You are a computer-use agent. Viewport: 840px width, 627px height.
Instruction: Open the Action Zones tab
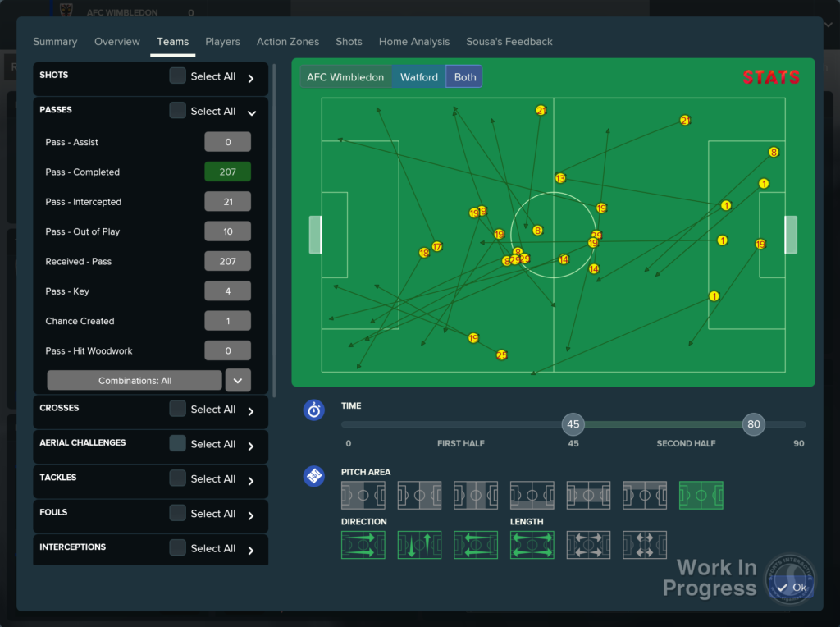(x=288, y=42)
